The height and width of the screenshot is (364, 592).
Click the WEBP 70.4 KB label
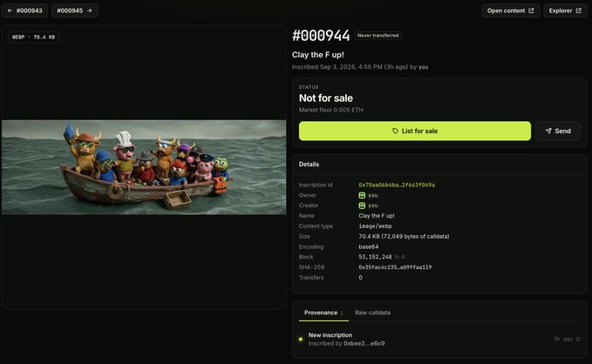click(x=34, y=37)
